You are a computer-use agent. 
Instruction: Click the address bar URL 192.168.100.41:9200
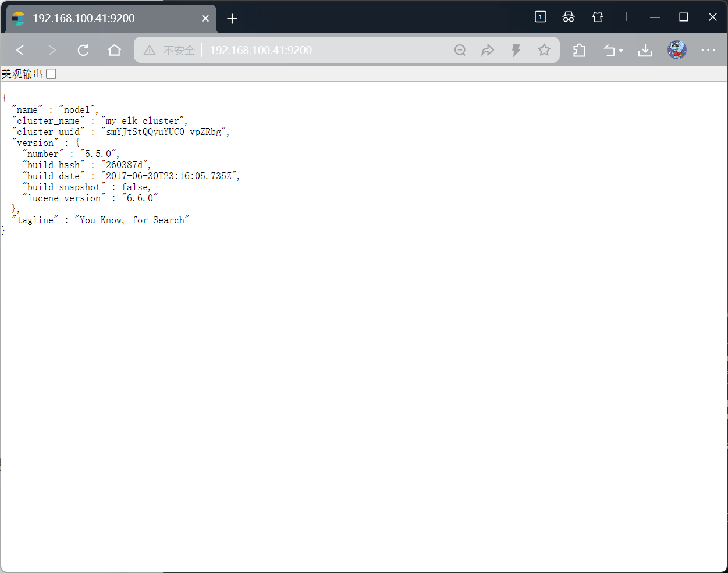[x=261, y=50]
